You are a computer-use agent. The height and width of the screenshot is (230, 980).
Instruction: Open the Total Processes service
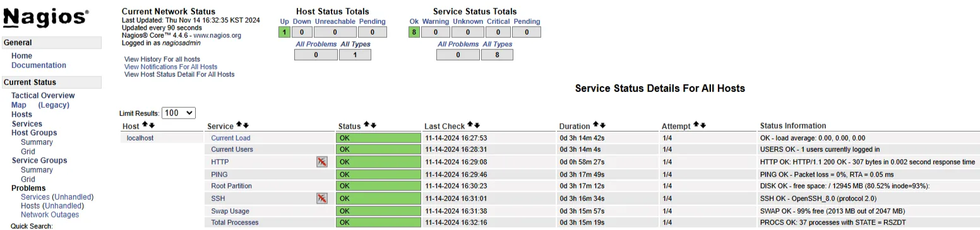235,222
